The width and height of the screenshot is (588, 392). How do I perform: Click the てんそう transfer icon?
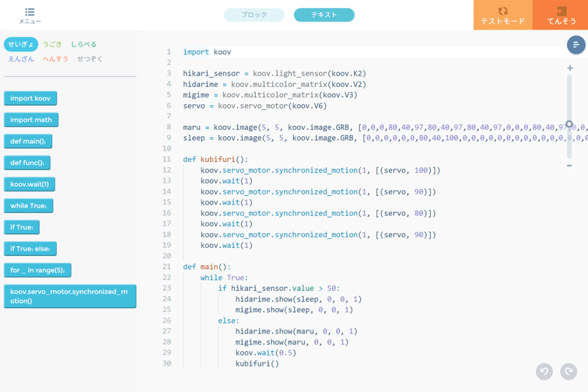[x=561, y=11]
